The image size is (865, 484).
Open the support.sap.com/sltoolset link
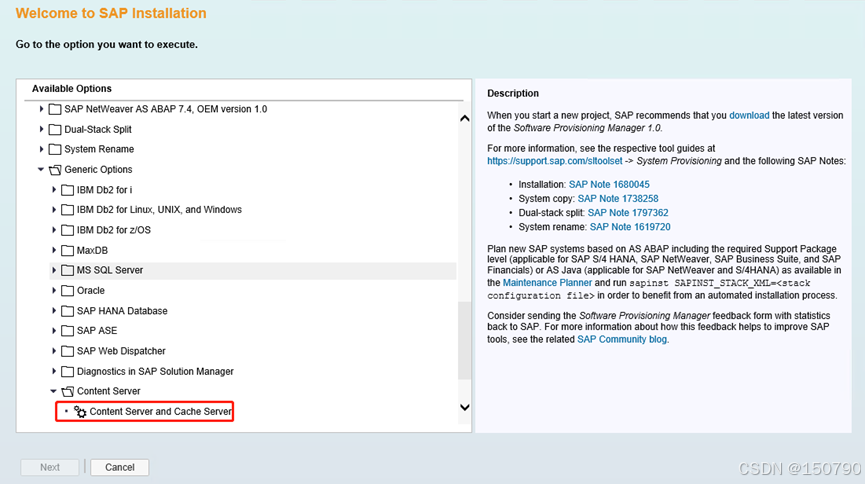pyautogui.click(x=554, y=161)
